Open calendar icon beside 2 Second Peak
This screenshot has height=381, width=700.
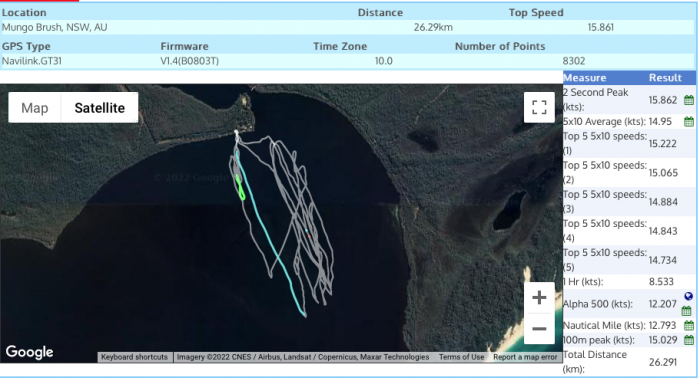(689, 100)
